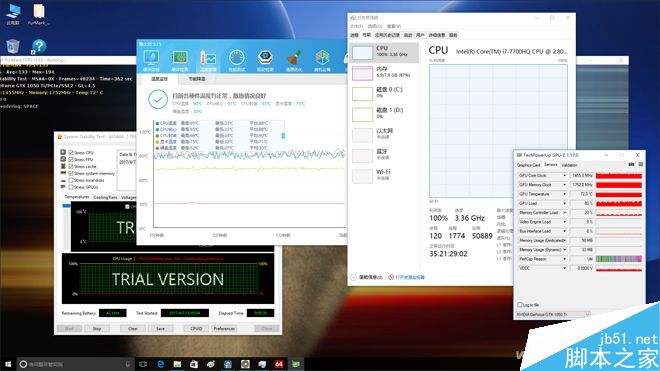Open the hexagon driver detection icon
Image resolution: width=660 pixels, height=371 pixels.
265,58
